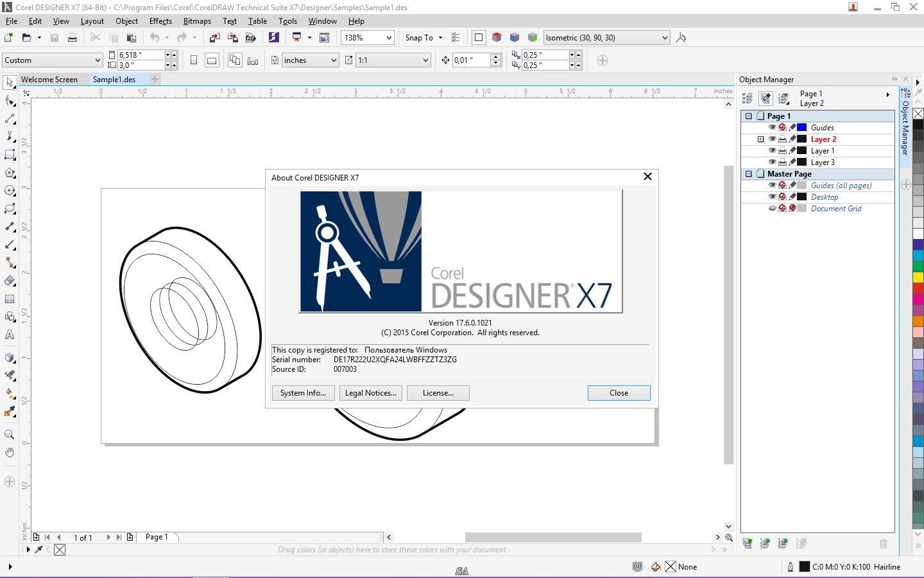This screenshot has height=578, width=924.
Task: Click the Import icon in toolbar
Action: pyautogui.click(x=215, y=38)
